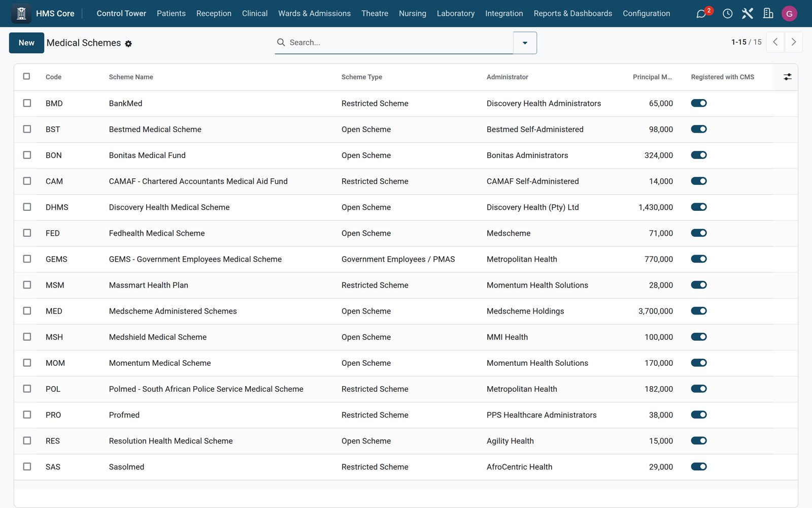Open the Configuration menu

click(646, 14)
